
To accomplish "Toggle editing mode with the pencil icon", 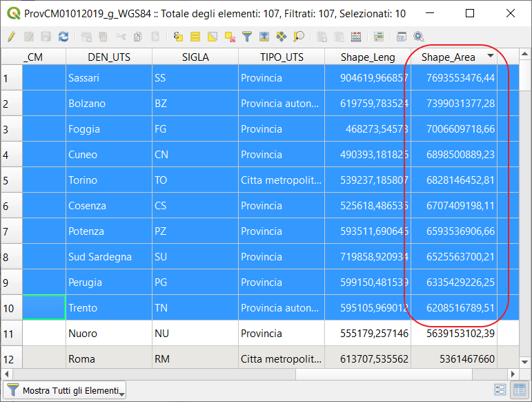I will pos(11,37).
